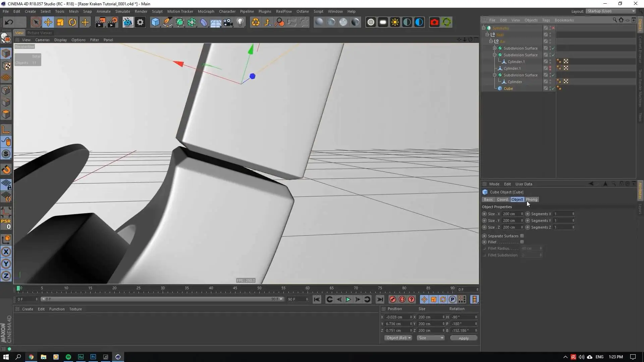Click the PSR reset icon
The image size is (644, 362).
[x=6, y=224]
